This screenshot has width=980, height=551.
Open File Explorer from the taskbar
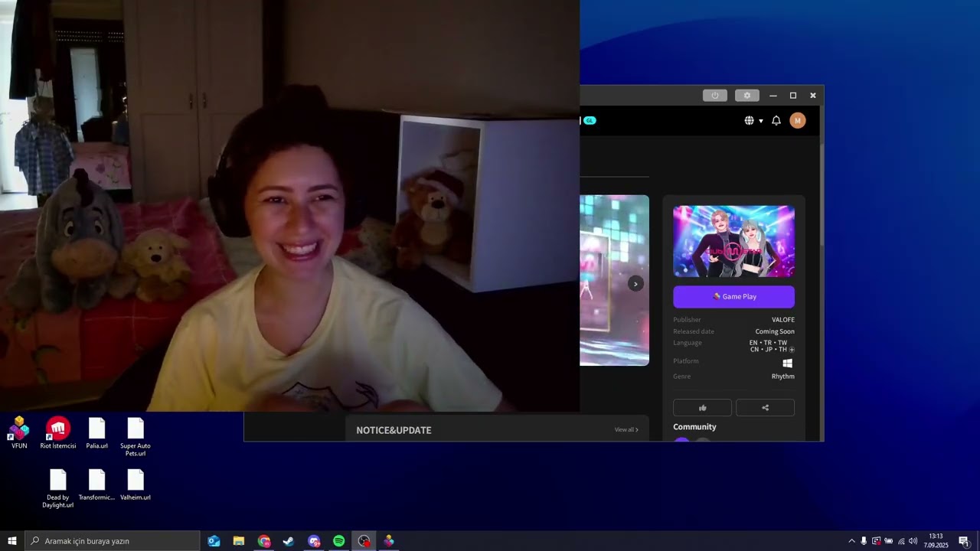pos(239,541)
